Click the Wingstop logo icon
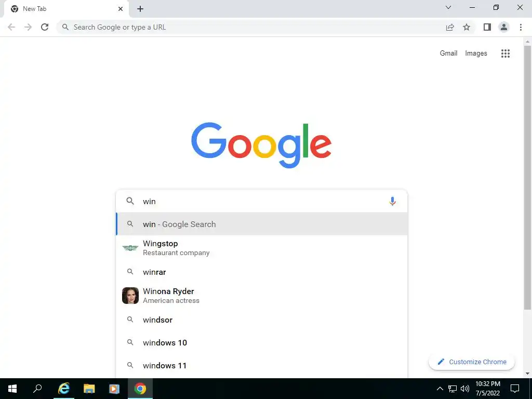Screen dimensions: 532x399 click(130, 248)
